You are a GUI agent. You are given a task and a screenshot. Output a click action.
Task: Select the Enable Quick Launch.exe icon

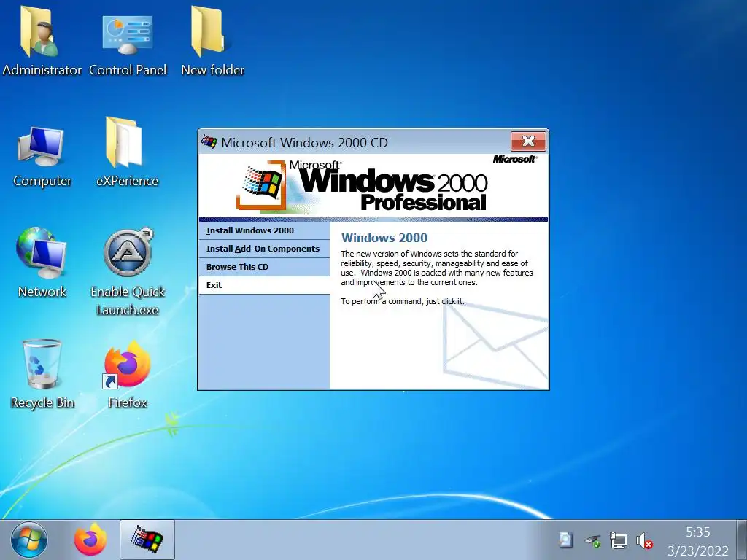coord(128,271)
